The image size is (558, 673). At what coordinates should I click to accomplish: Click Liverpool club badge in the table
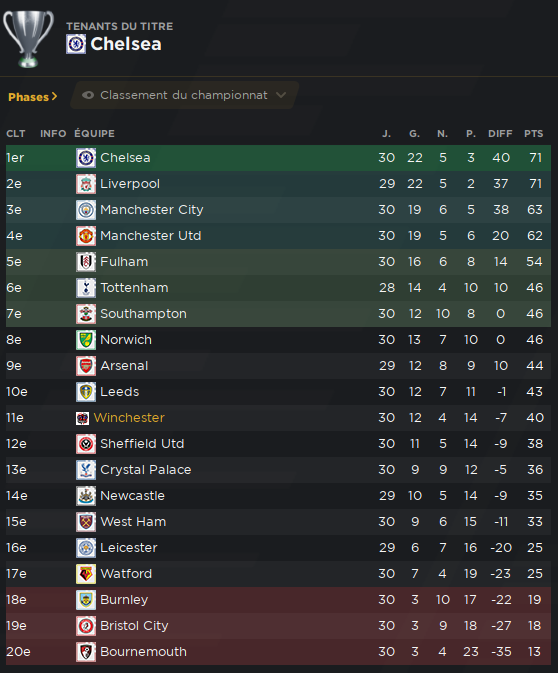[x=86, y=184]
